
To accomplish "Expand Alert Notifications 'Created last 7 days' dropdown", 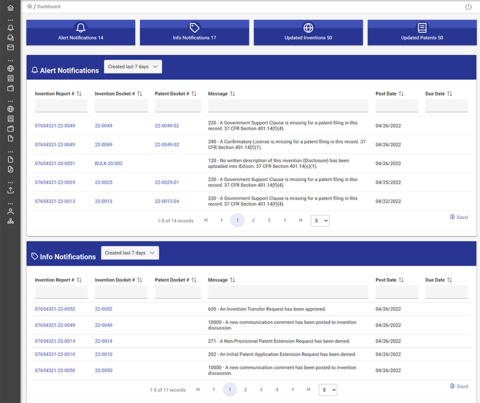I will (x=133, y=67).
